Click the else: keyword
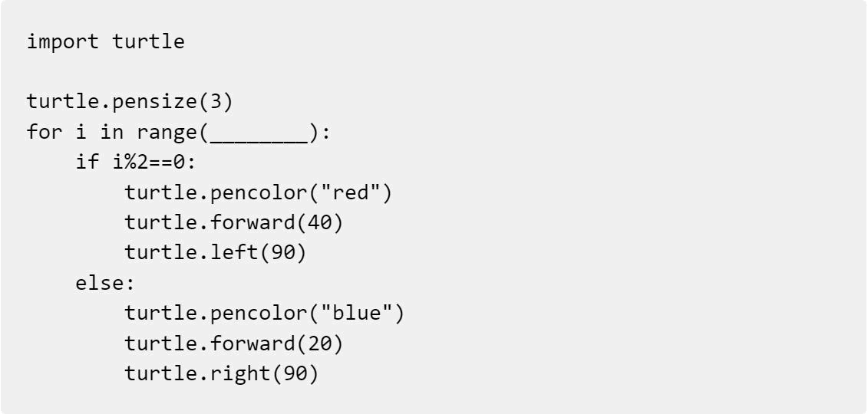This screenshot has width=868, height=414. [105, 283]
